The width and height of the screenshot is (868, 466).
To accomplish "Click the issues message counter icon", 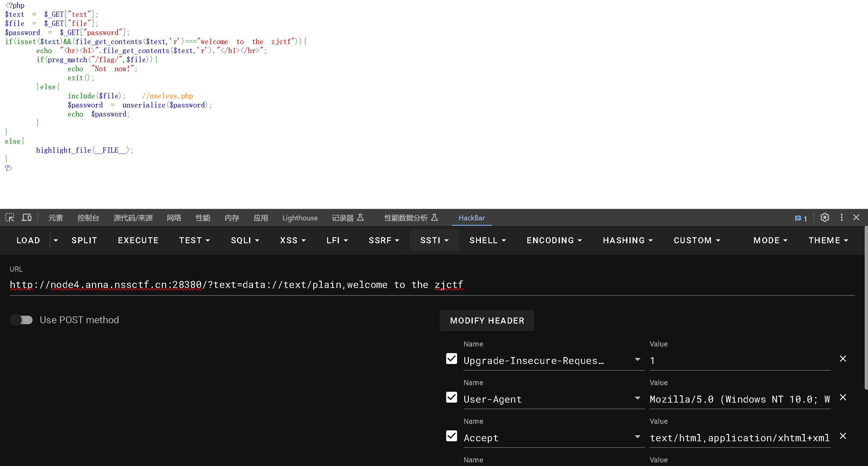I will (x=800, y=218).
